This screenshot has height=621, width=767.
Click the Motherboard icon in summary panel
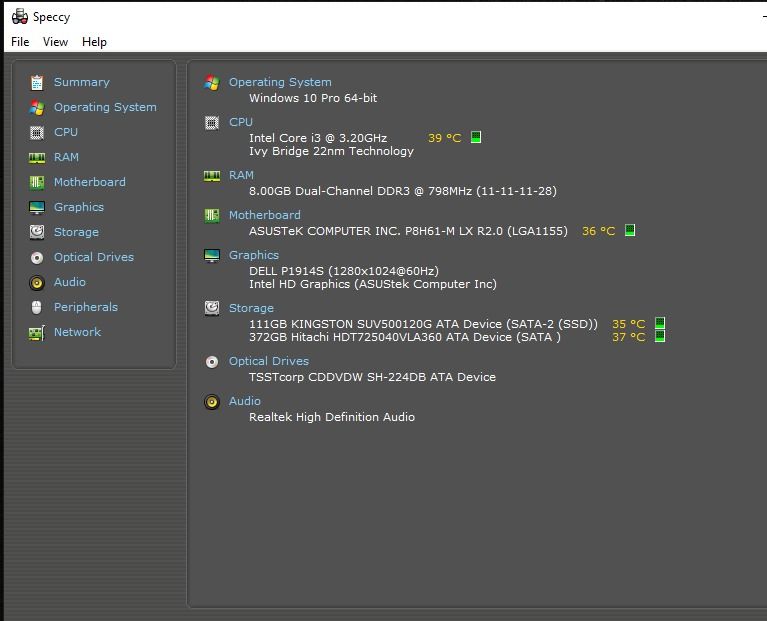[212, 216]
